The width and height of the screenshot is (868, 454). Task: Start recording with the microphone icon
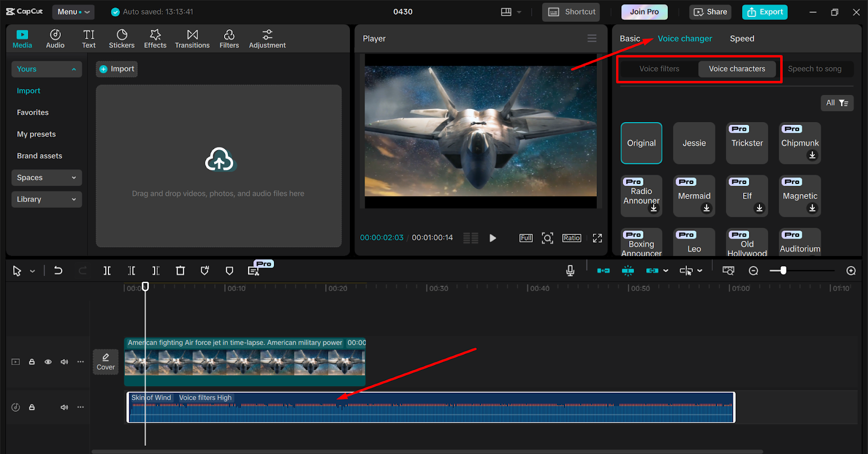570,271
